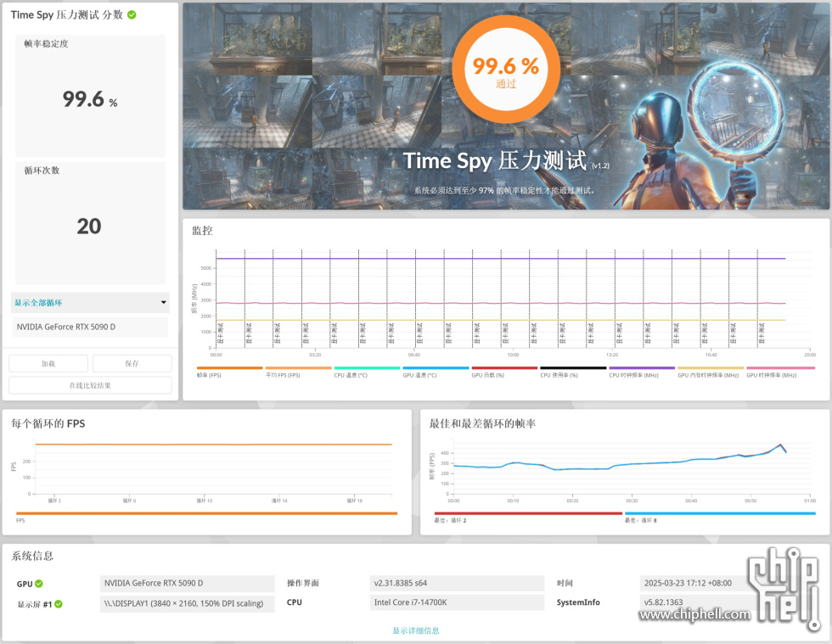Image resolution: width=832 pixels, height=644 pixels.
Task: Click green check icon next to 显示屏 #1
Action: [59, 603]
